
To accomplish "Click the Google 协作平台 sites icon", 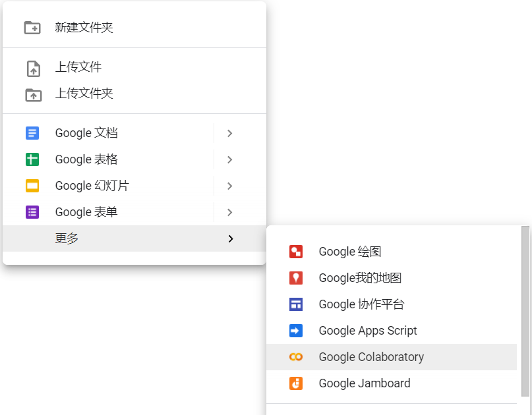I will pyautogui.click(x=297, y=304).
